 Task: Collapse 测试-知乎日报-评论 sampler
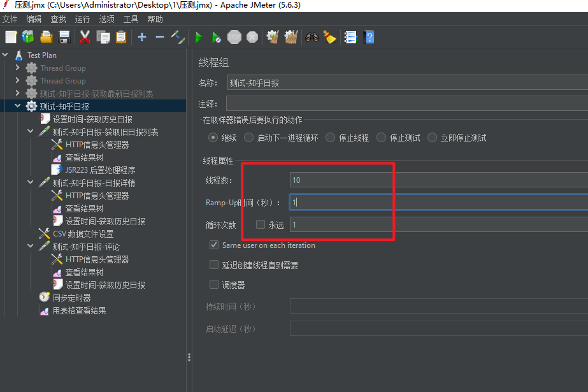click(31, 246)
